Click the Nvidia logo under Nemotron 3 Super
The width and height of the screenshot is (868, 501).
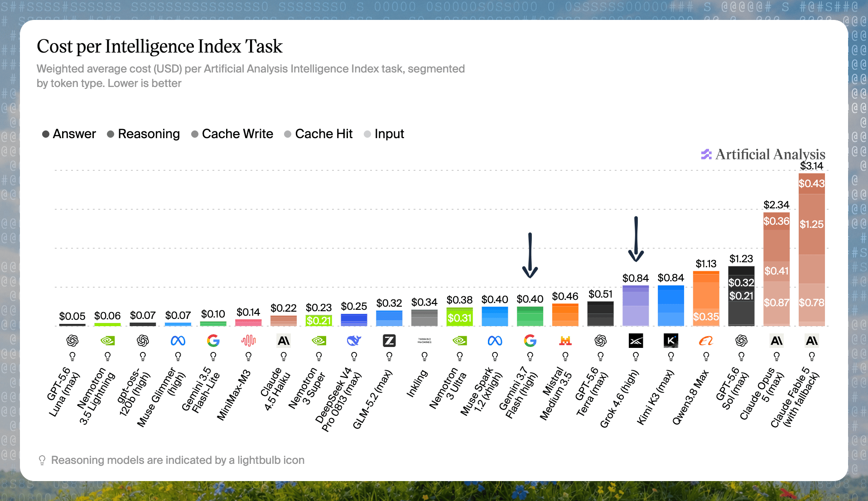point(319,341)
